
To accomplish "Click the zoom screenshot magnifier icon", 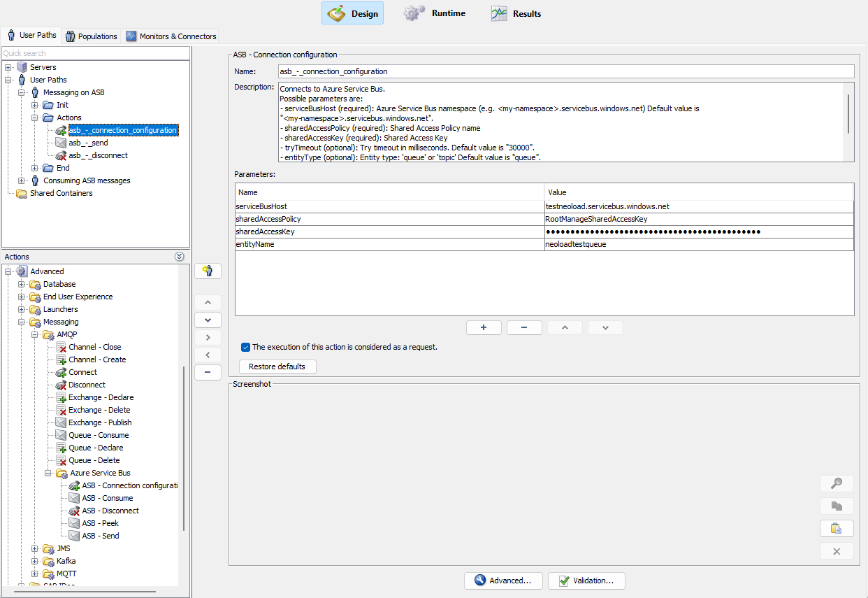I will click(837, 483).
